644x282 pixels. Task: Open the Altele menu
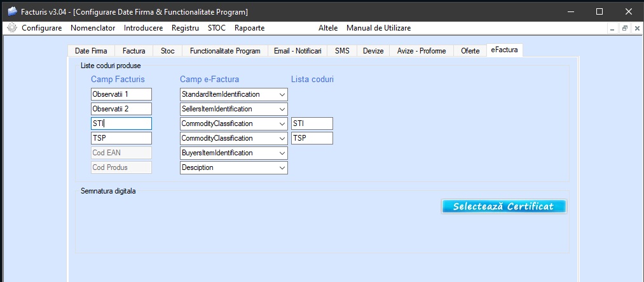(x=328, y=28)
